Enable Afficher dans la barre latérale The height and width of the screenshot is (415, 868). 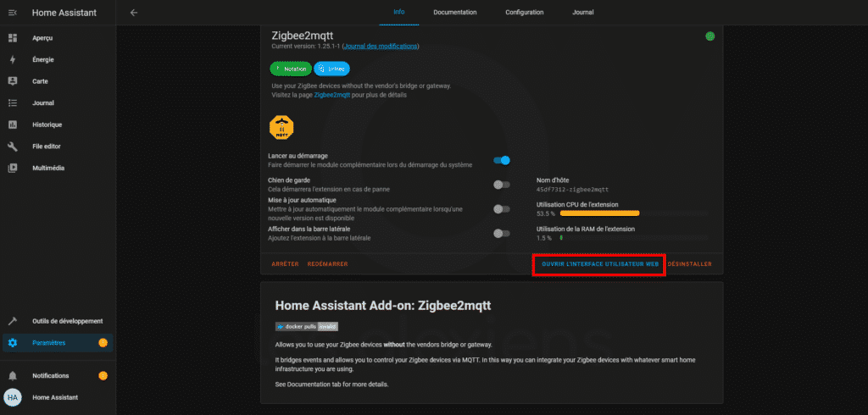click(502, 234)
